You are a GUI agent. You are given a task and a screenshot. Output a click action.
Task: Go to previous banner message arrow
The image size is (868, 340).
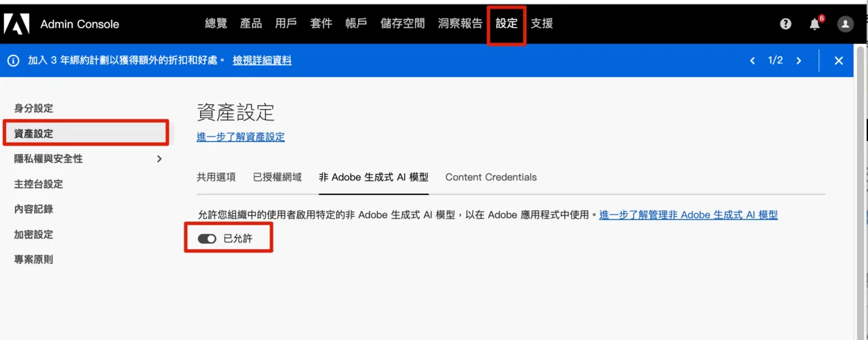752,60
